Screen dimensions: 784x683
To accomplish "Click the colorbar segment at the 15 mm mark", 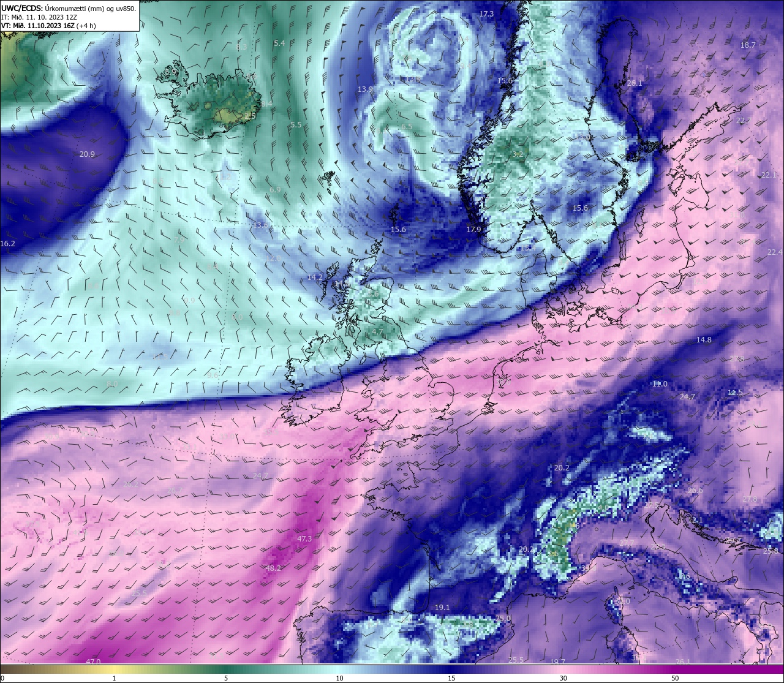I will click(451, 669).
